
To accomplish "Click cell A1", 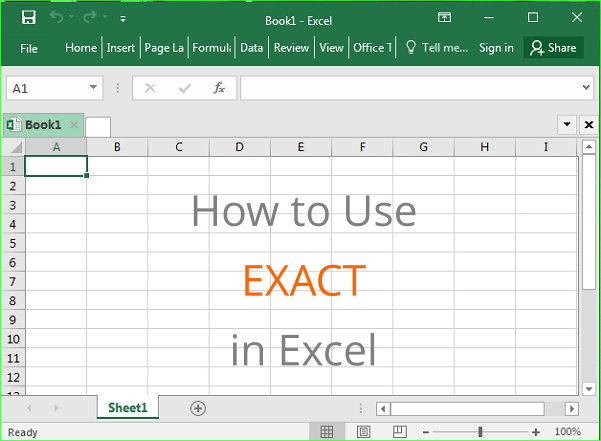I will pos(56,166).
